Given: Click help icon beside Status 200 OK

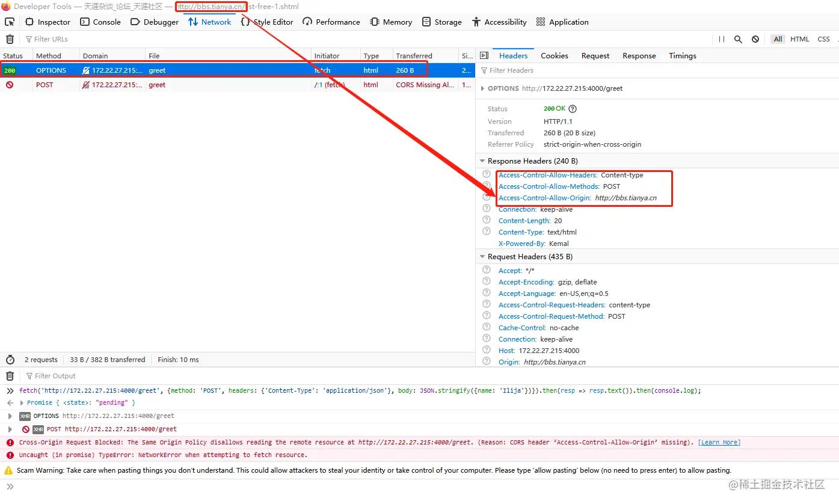Looking at the screenshot, I should [x=573, y=109].
